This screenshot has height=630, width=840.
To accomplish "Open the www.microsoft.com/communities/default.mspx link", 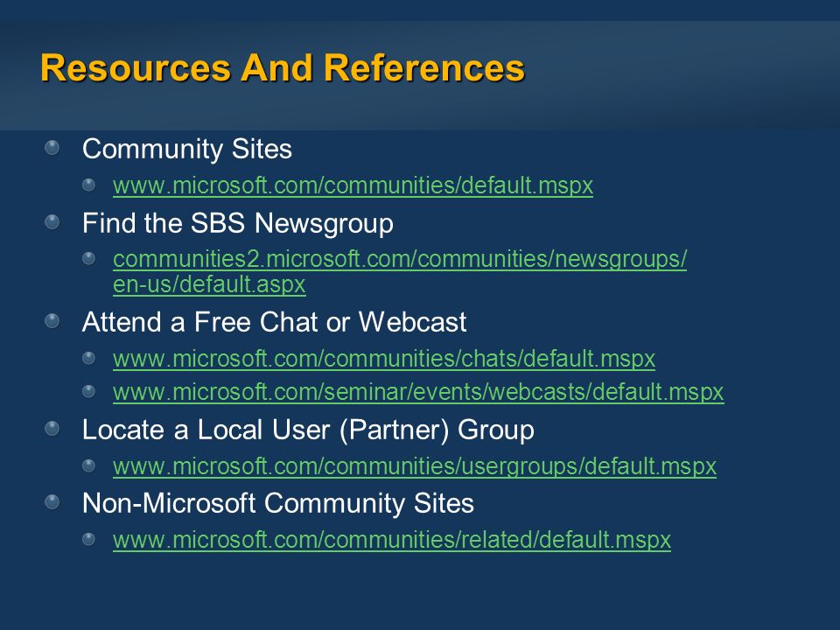I will click(x=353, y=185).
